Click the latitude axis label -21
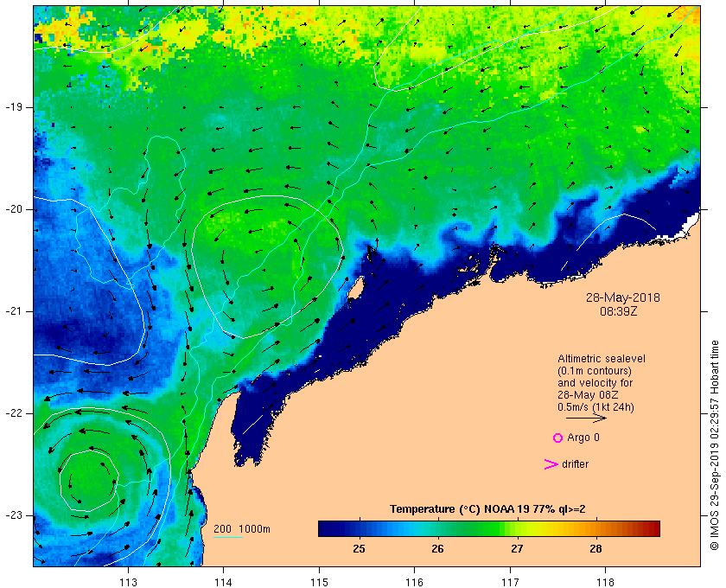The width and height of the screenshot is (726, 588). [13, 311]
